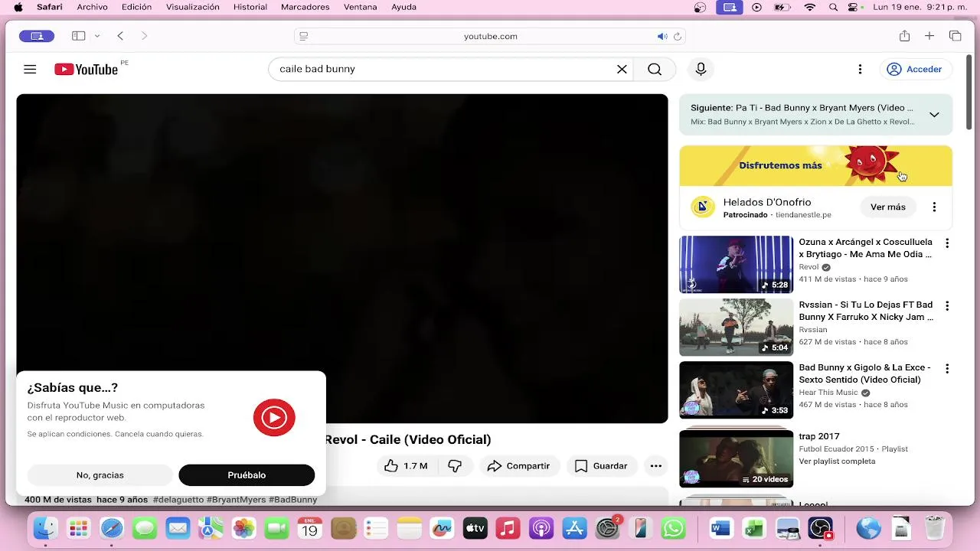Open Rvssian Si Tu Lo Dejas video title
Screen dimensions: 980x551
coord(866,311)
